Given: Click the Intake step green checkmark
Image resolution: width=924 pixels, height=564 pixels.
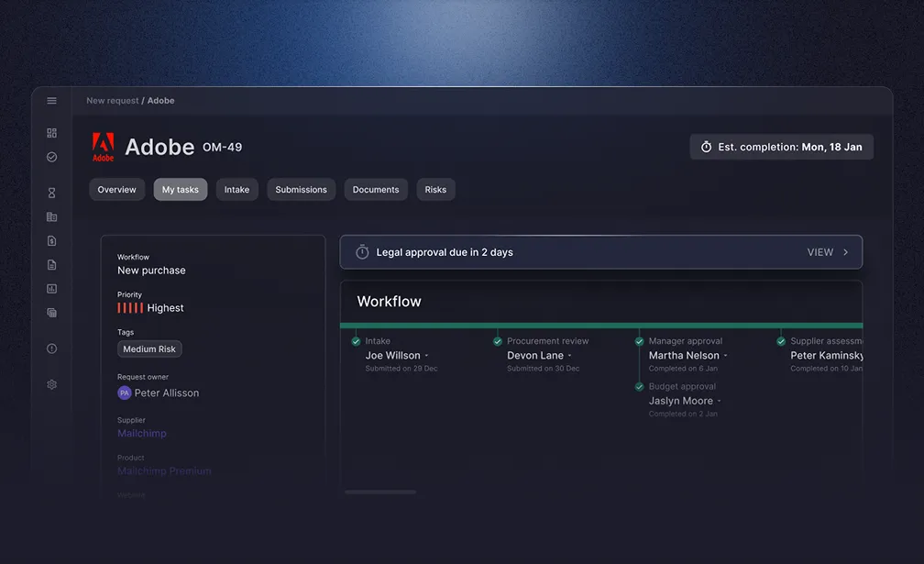Looking at the screenshot, I should (x=356, y=341).
